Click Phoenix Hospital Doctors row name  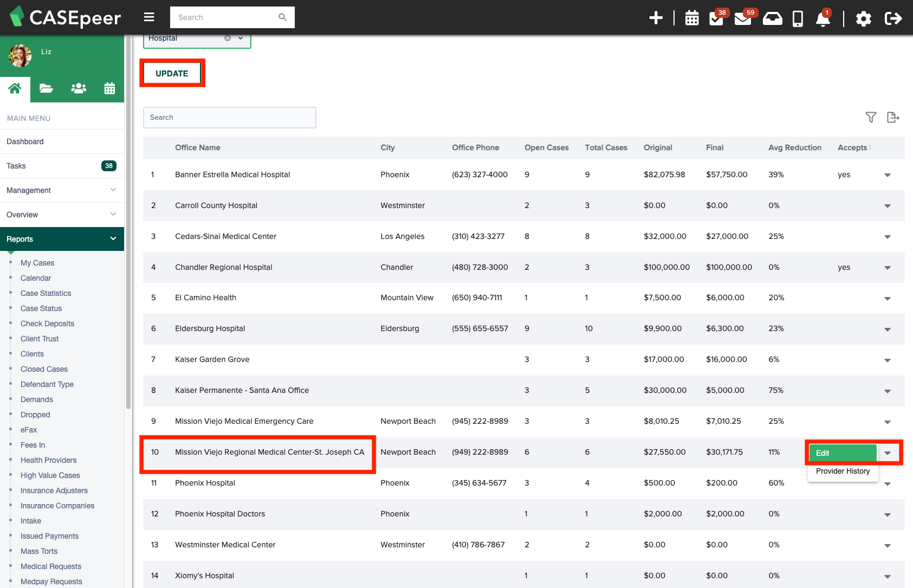[x=220, y=514]
